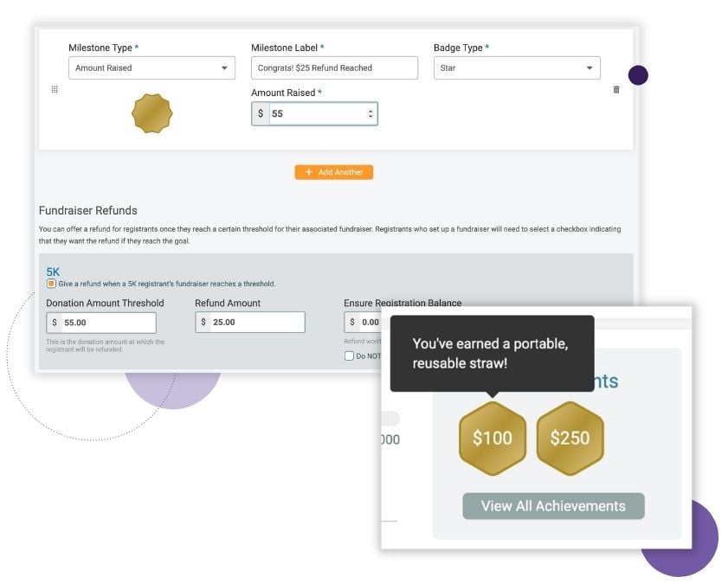Toggle 5K refund threshold checkbox
The width and height of the screenshot is (728, 583).
51,284
